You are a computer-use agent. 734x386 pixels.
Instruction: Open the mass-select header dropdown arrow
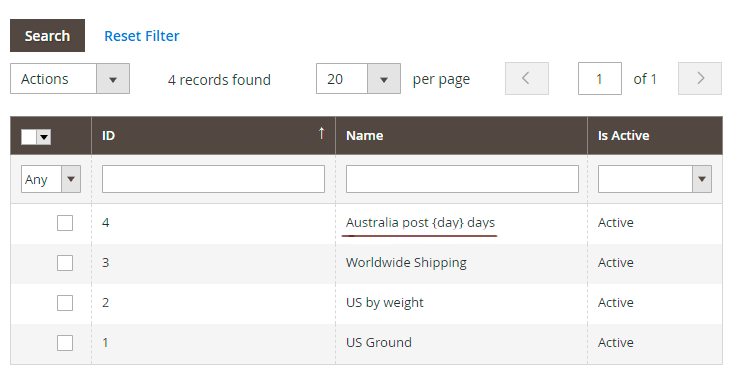[44, 137]
